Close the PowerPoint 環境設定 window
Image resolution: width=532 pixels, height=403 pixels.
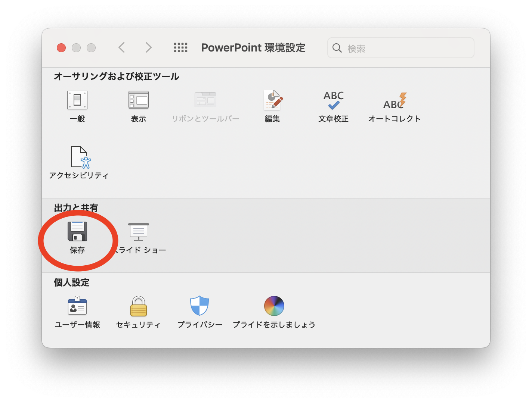(x=61, y=48)
